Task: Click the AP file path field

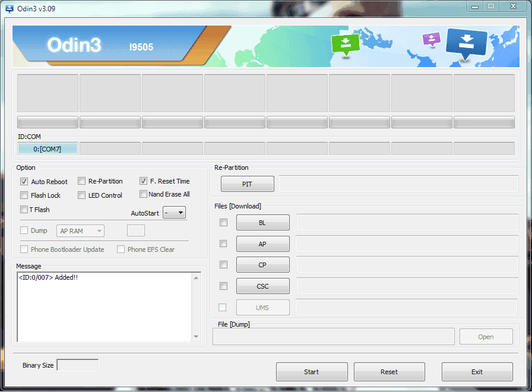Action: click(407, 244)
